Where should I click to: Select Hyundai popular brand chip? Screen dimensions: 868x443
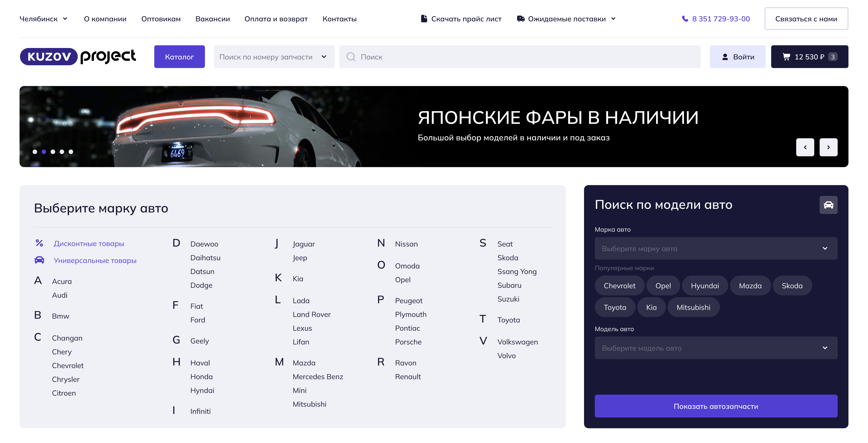[x=705, y=286]
